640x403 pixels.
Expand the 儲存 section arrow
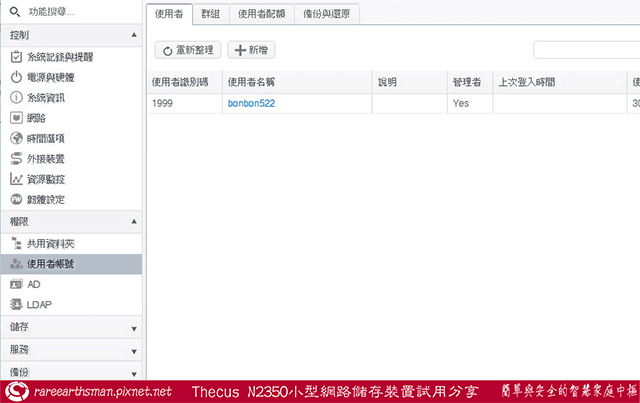pyautogui.click(x=134, y=329)
